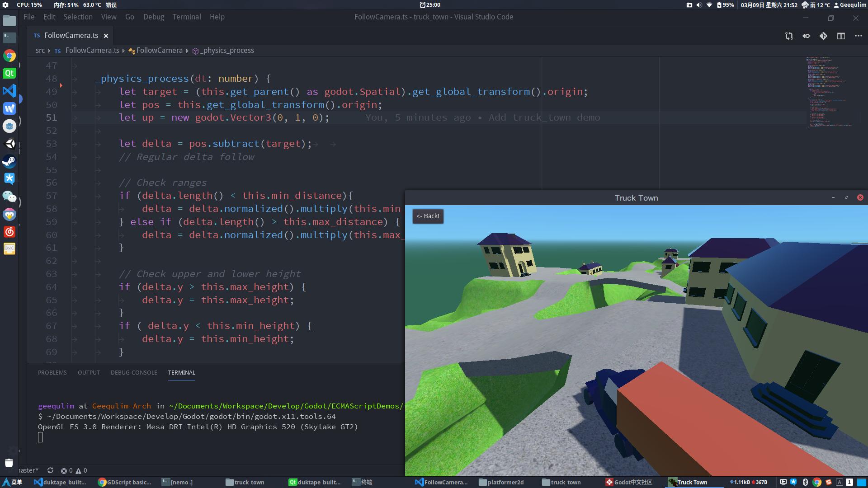Open NetEase Cloud Music from the dock

9,232
